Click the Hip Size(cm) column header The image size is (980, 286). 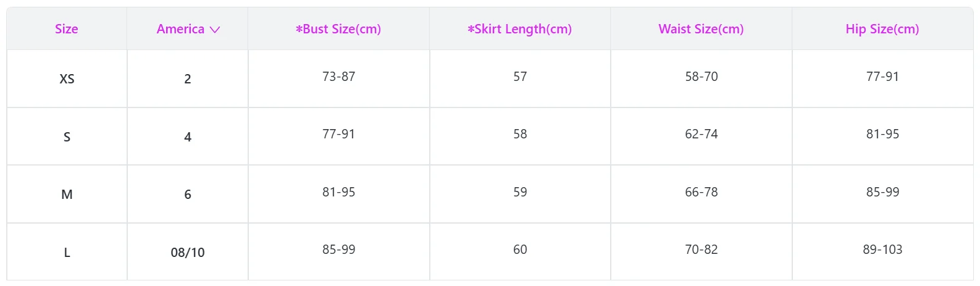[882, 29]
